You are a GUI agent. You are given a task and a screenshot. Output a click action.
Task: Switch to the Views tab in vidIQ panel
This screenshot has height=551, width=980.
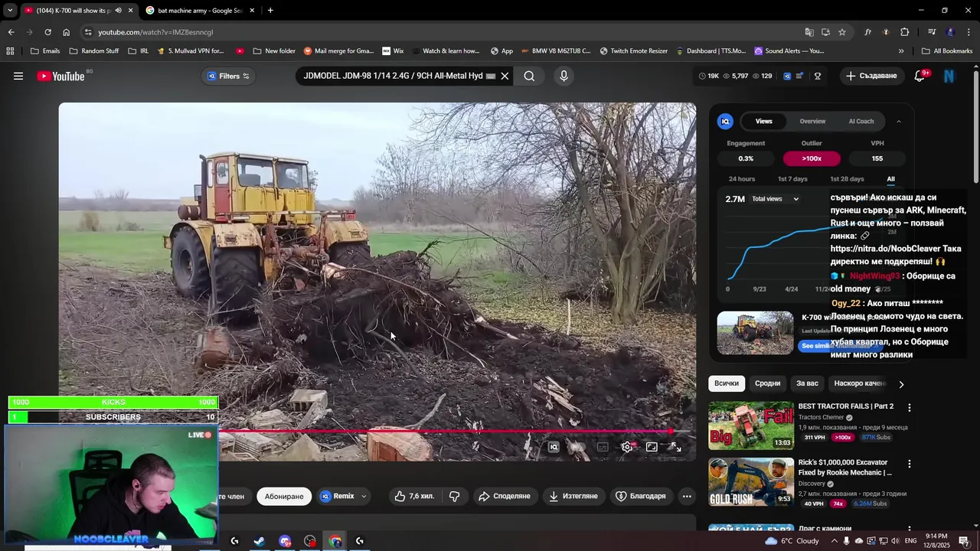coord(764,121)
